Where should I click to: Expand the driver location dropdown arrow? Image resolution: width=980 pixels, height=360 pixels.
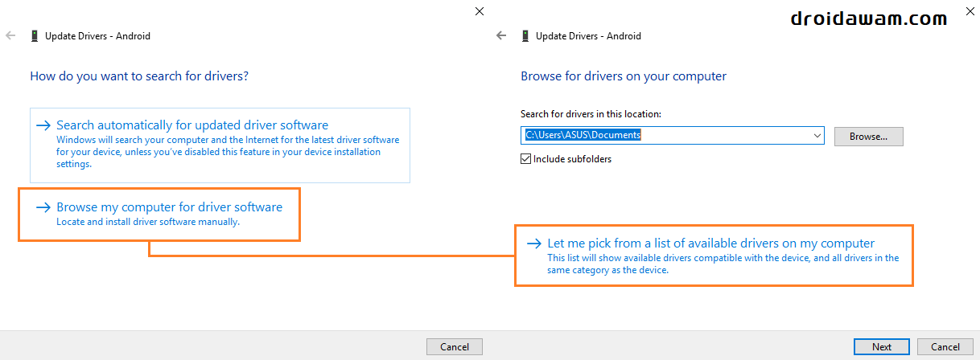[x=817, y=136]
